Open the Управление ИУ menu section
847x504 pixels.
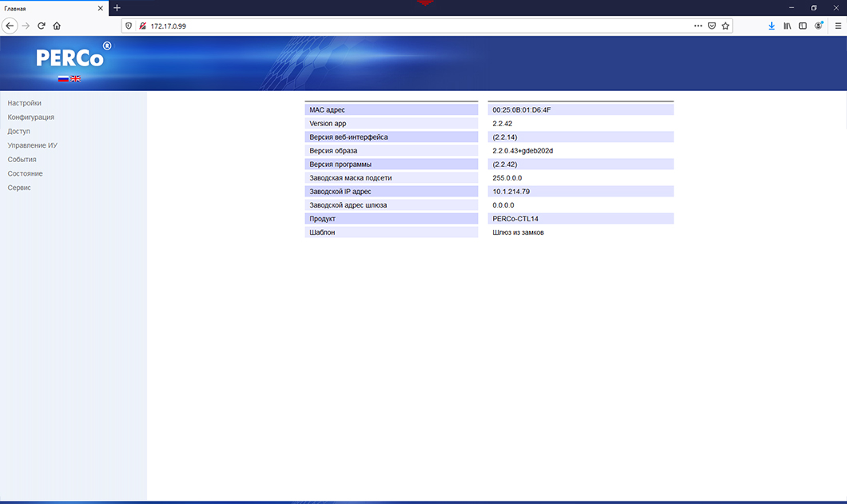tap(33, 145)
